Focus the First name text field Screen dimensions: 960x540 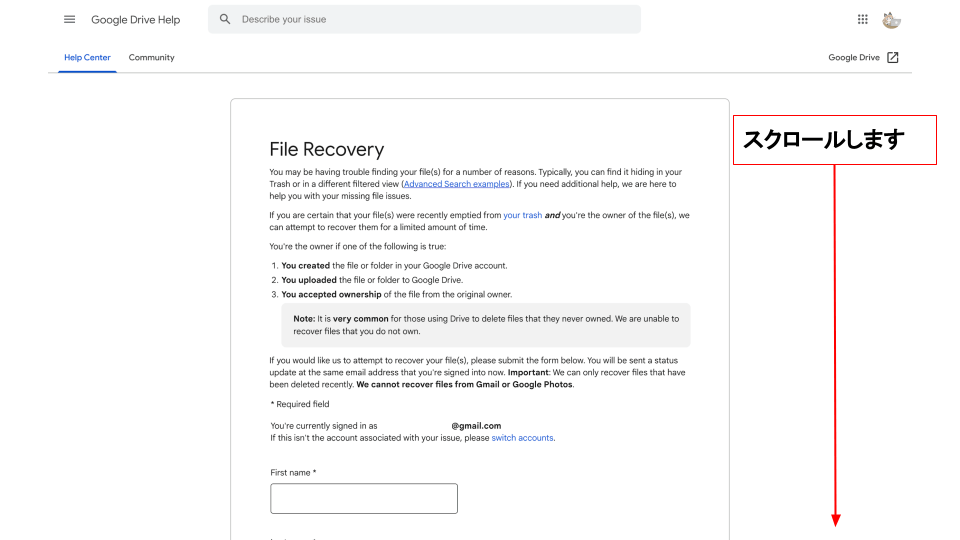[x=363, y=498]
